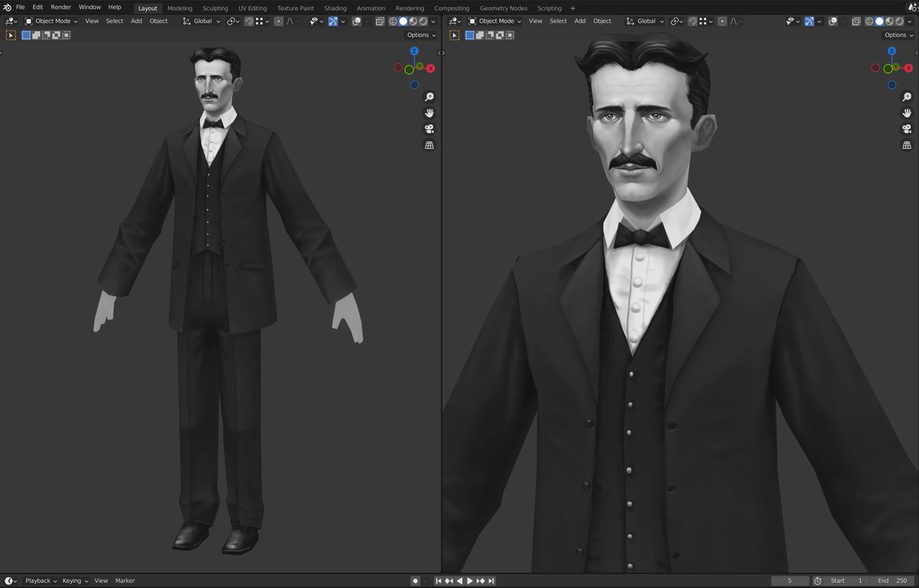Toggle overlays in right viewport
The height and width of the screenshot is (588, 919).
click(832, 21)
